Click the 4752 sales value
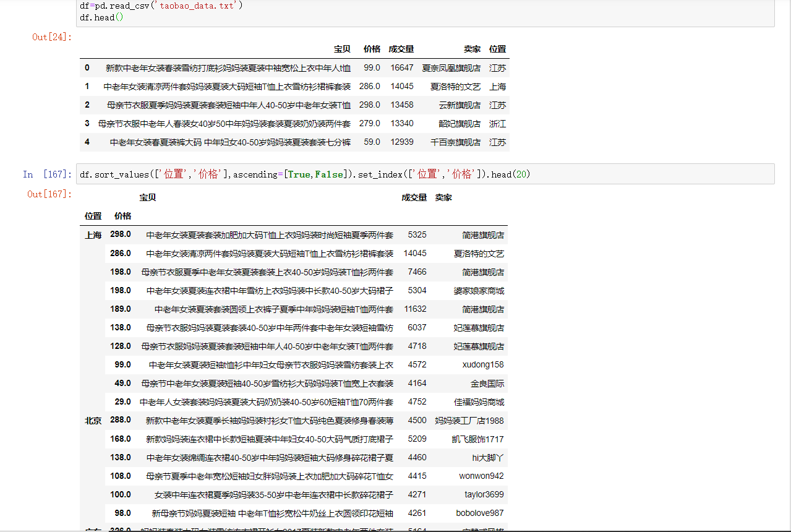791x532 pixels. [x=417, y=401]
